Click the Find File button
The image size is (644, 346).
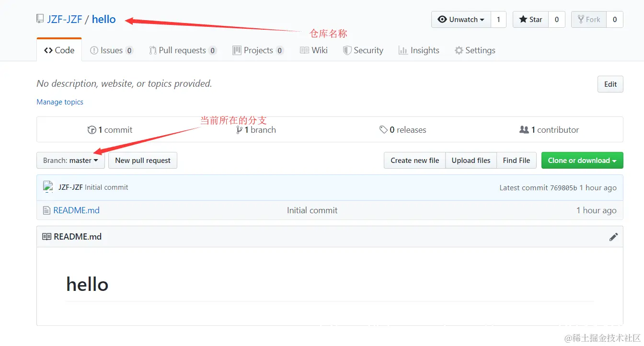tap(517, 161)
